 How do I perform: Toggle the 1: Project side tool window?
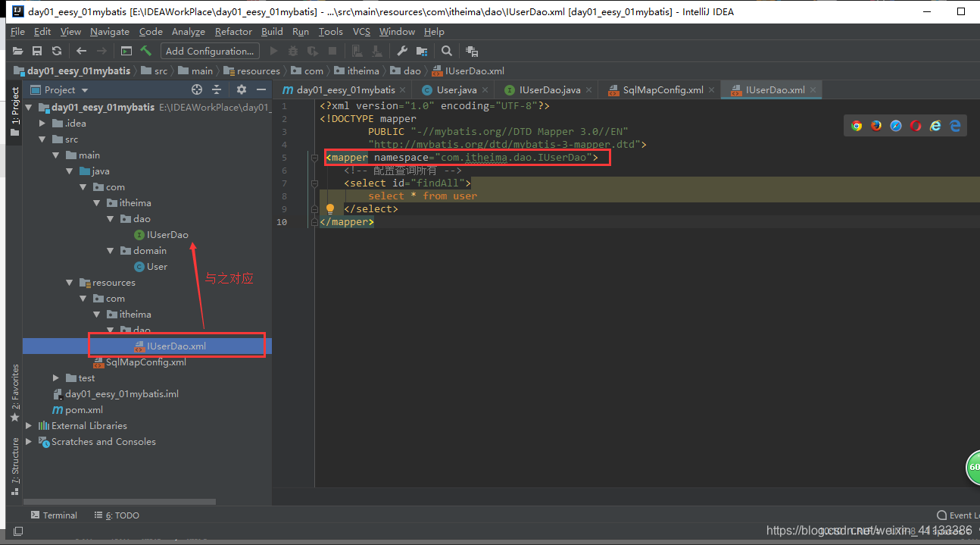click(x=14, y=111)
